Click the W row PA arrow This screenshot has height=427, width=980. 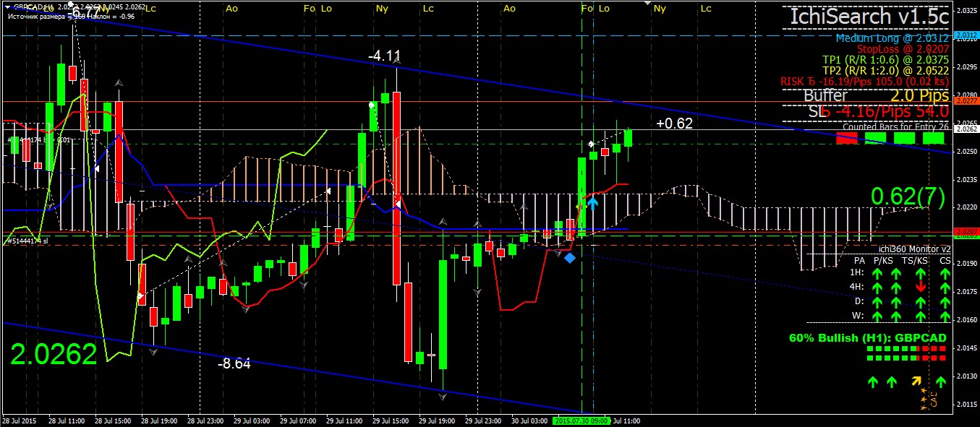point(877,316)
